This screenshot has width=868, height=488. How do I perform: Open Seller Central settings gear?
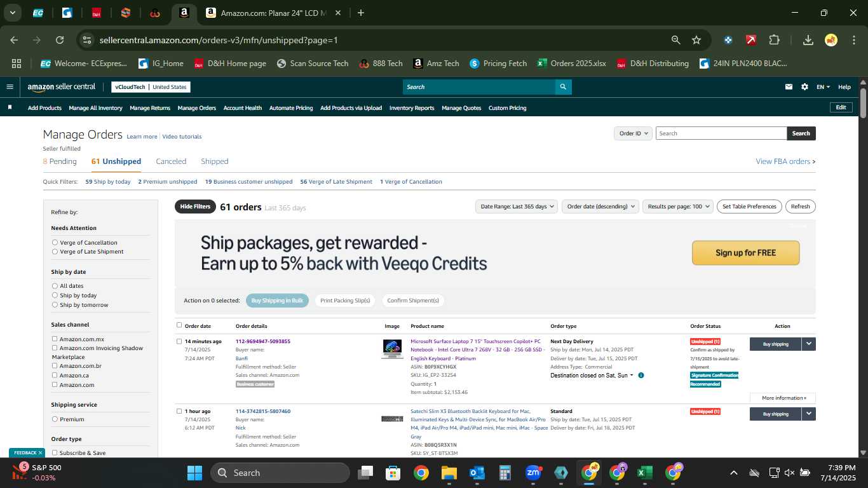804,87
